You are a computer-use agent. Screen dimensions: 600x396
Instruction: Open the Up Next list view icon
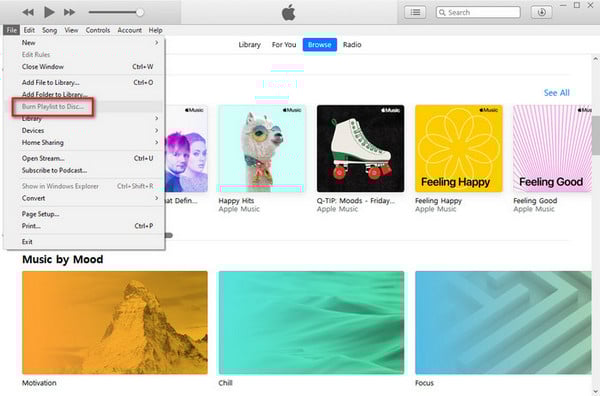(x=415, y=12)
